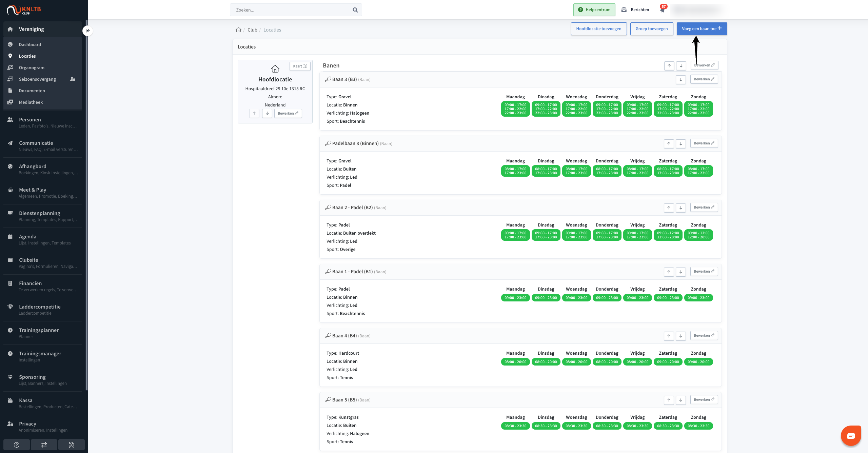Open the help question-mark icon in sidebar footer
Screen dimensions: 868x453
click(17, 445)
